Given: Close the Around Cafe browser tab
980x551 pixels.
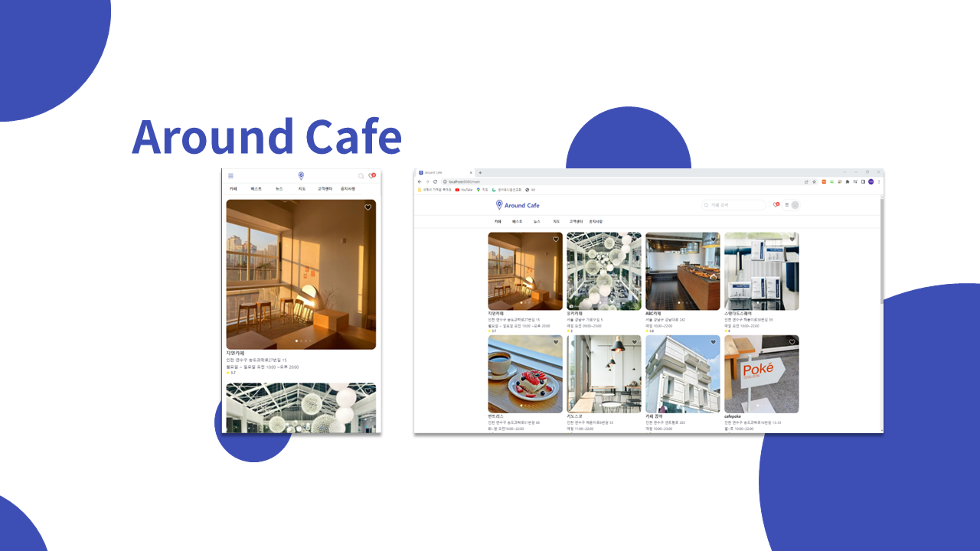Looking at the screenshot, I should 471,172.
